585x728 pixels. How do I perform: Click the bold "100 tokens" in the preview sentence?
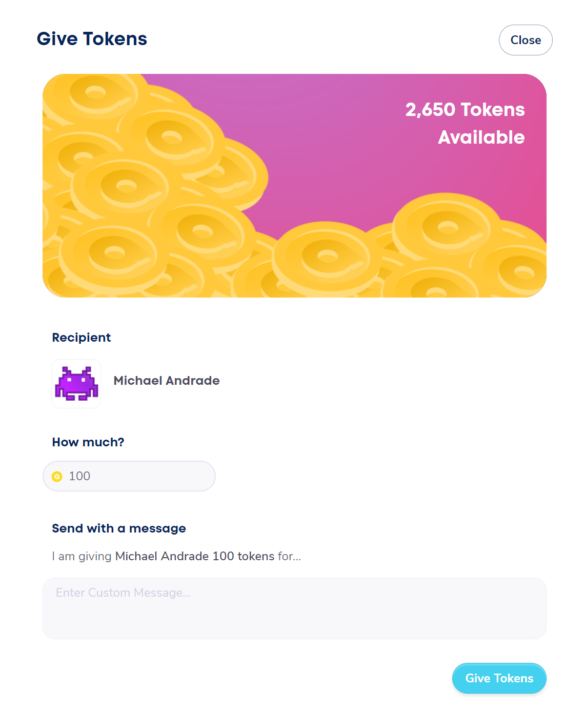point(244,556)
